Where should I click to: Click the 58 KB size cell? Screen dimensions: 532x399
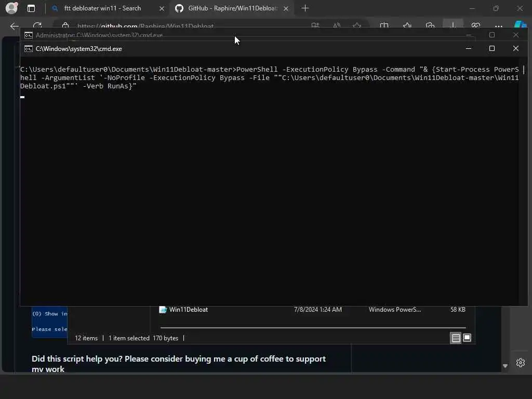458,310
